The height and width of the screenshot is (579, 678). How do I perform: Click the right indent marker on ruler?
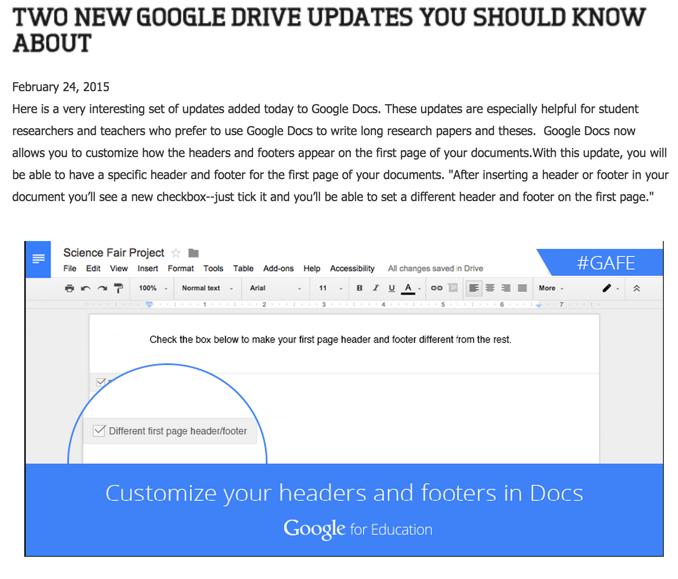pyautogui.click(x=538, y=305)
